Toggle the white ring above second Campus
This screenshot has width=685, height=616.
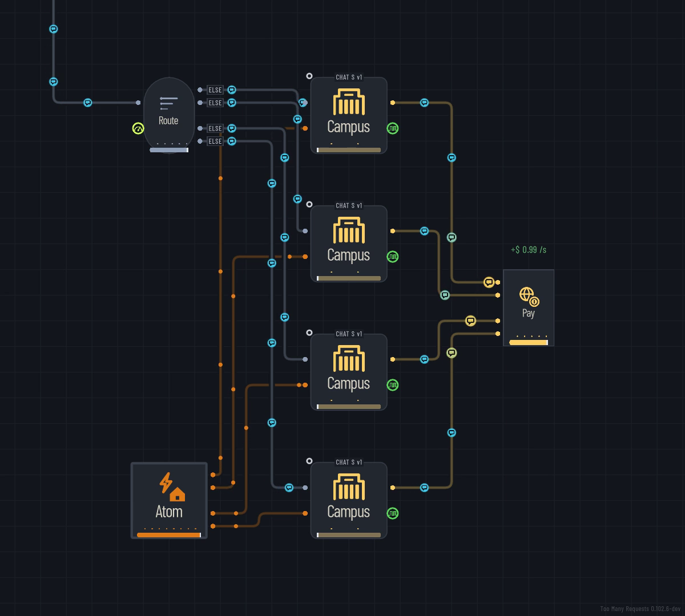309,204
